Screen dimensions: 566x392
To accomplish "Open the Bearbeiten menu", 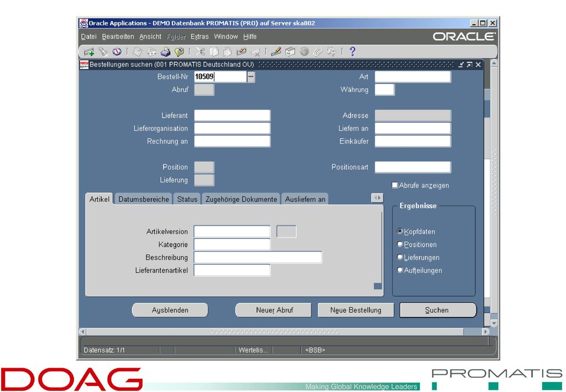I will click(x=118, y=36).
